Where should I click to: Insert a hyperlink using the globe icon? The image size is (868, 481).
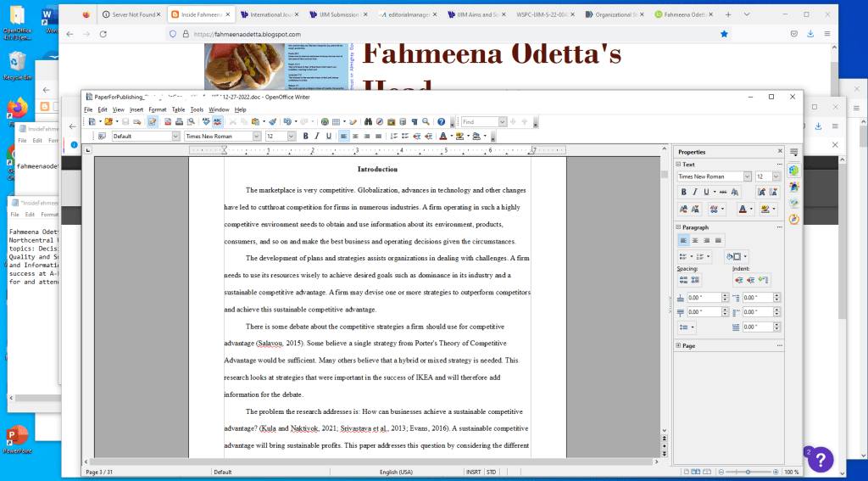click(x=325, y=121)
